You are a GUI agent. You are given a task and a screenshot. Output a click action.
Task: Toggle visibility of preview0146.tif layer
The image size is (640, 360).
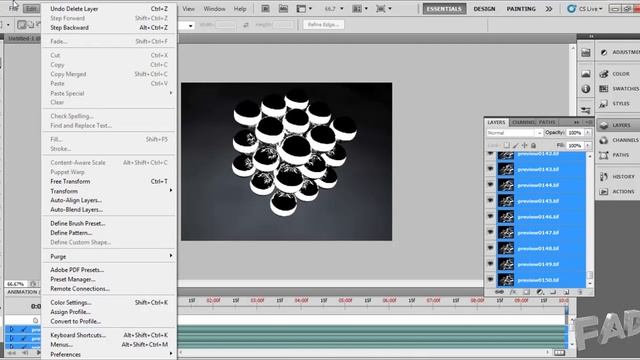(x=490, y=216)
